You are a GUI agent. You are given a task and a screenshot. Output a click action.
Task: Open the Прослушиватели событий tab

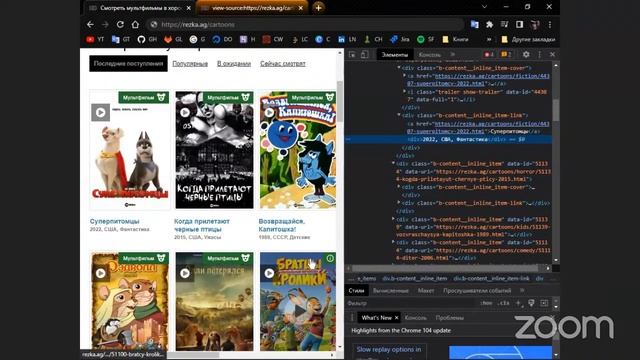pyautogui.click(x=477, y=291)
